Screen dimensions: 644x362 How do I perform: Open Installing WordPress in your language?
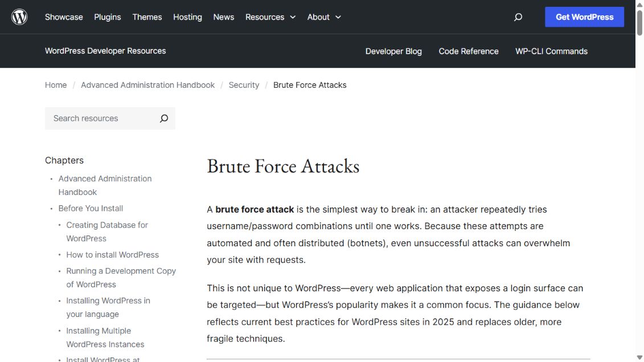108,307
